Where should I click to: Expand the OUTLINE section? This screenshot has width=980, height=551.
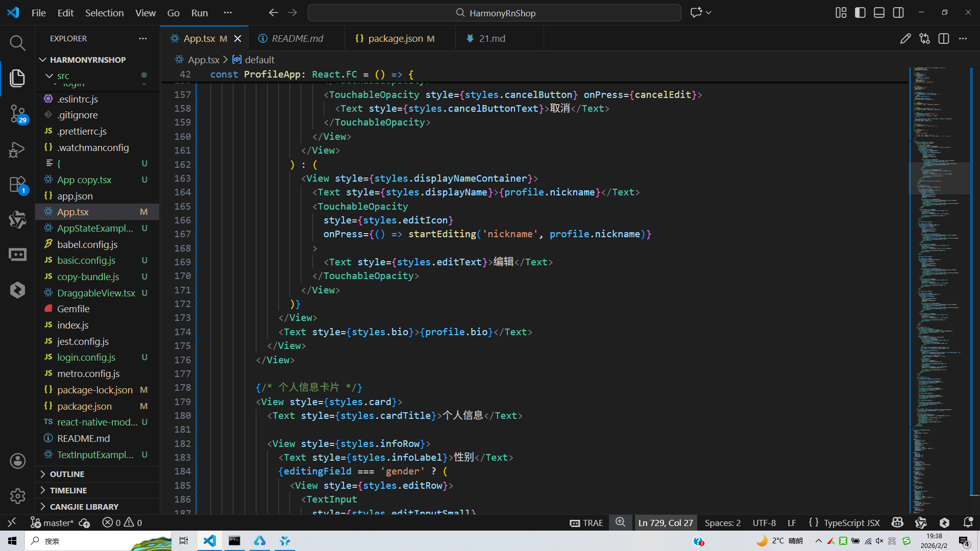tap(67, 474)
